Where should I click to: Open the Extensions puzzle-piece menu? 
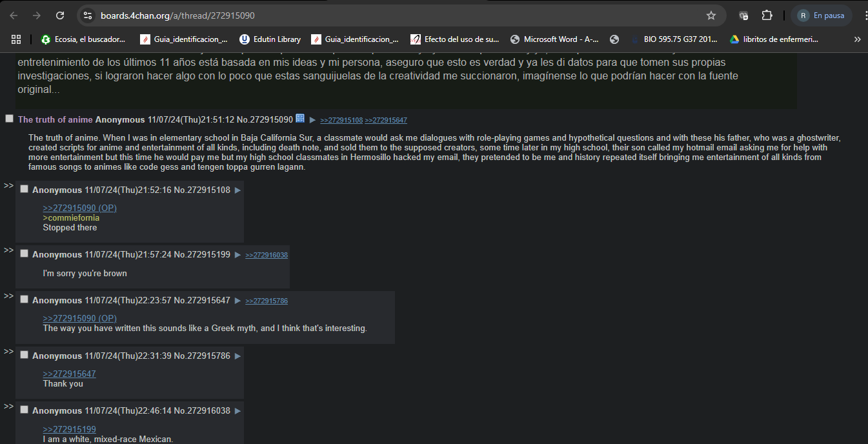767,15
